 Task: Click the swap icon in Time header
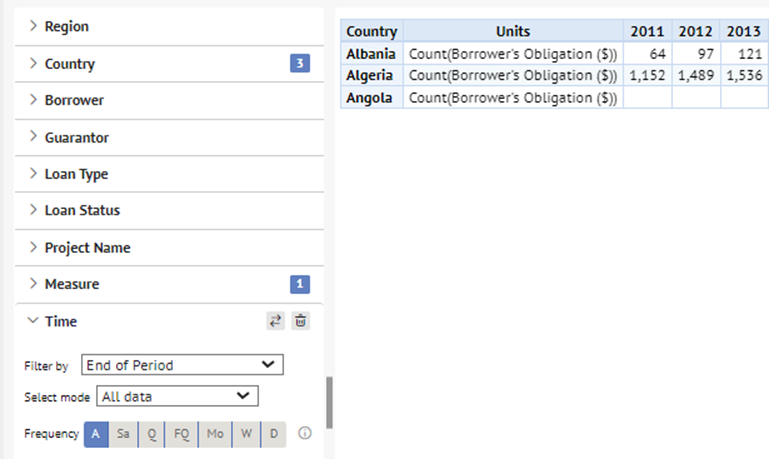click(x=275, y=321)
